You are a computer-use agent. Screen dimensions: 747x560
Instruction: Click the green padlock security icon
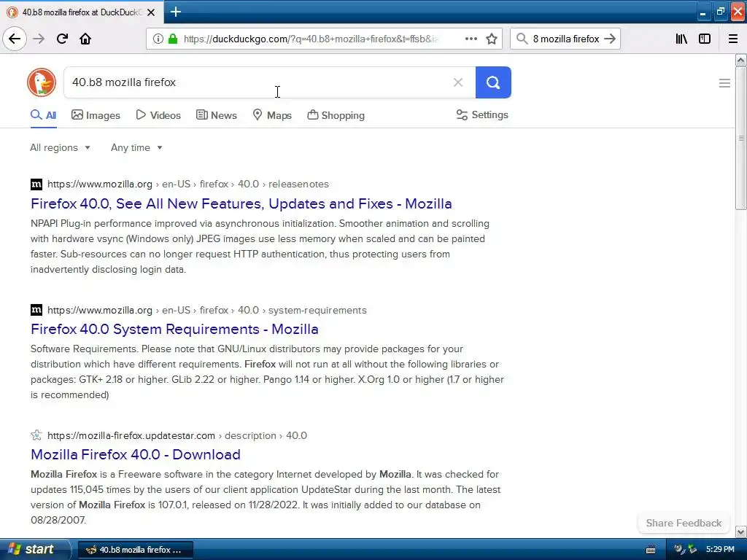pyautogui.click(x=172, y=39)
